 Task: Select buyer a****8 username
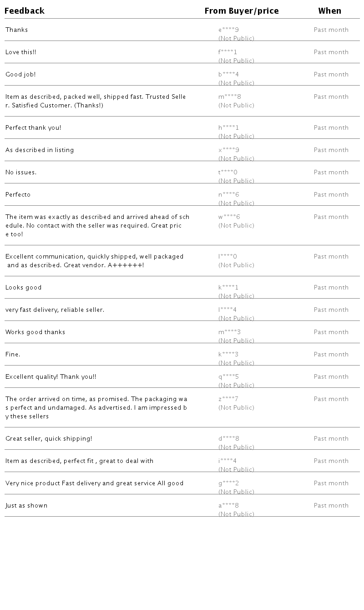pos(228,506)
